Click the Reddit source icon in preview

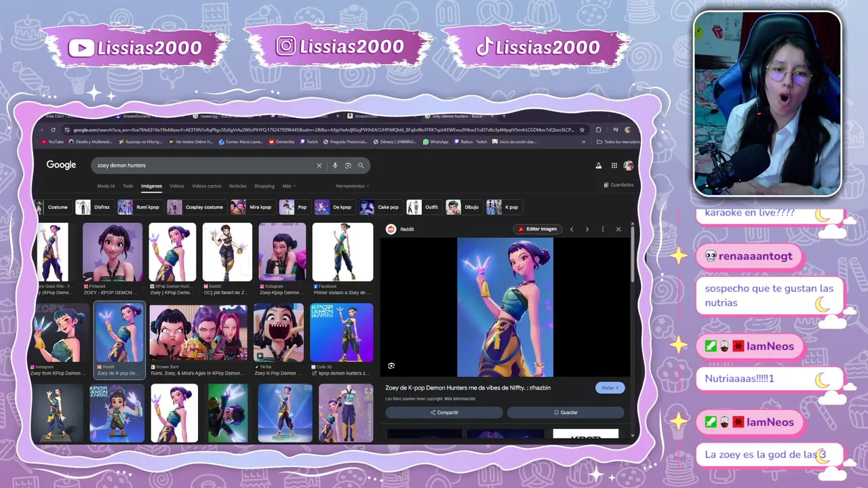click(x=391, y=229)
